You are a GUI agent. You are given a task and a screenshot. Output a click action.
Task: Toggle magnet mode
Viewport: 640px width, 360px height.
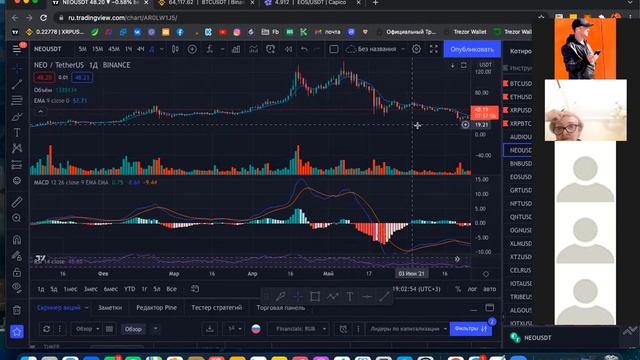click(x=17, y=240)
